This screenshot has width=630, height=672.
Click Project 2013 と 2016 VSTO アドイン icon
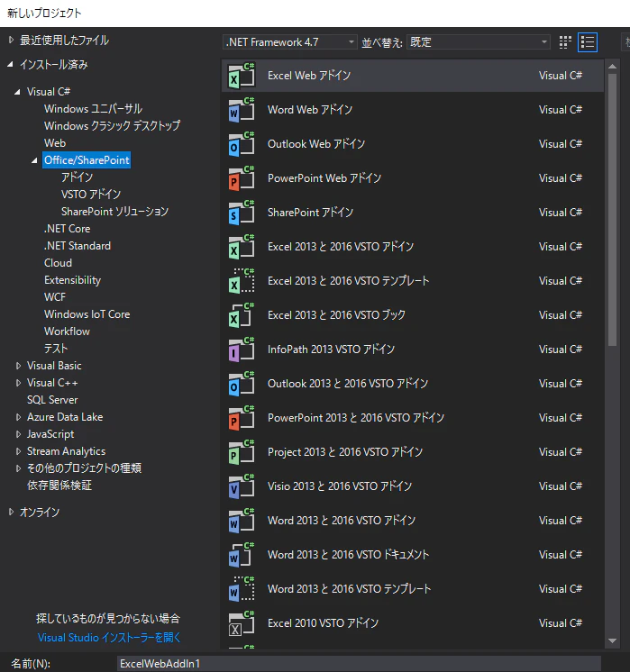tap(242, 452)
